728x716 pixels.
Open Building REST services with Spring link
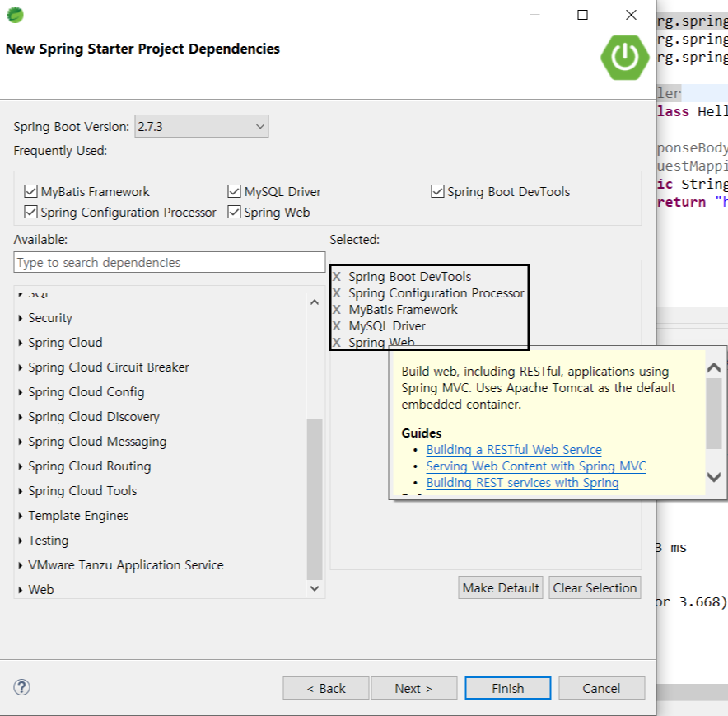[x=522, y=483]
